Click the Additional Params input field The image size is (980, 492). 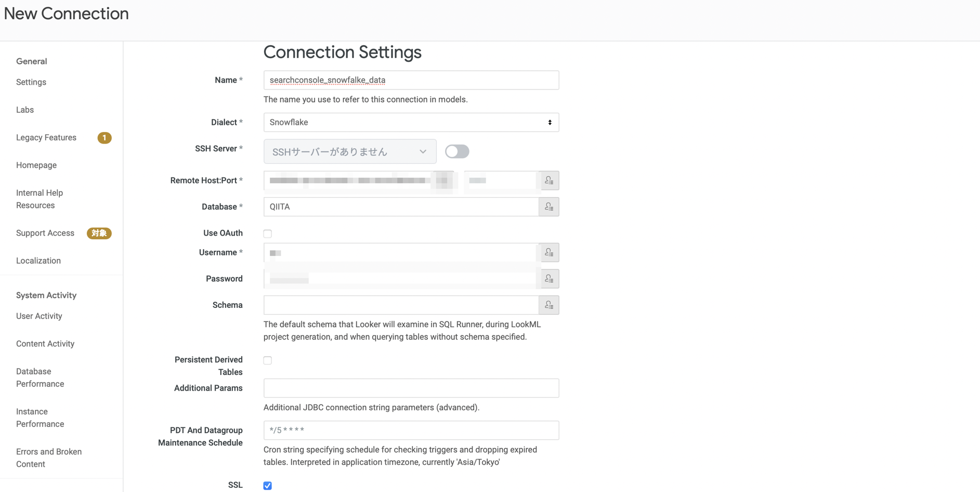pyautogui.click(x=411, y=388)
